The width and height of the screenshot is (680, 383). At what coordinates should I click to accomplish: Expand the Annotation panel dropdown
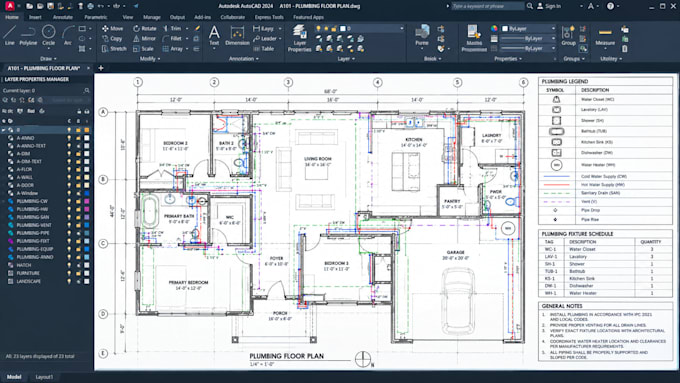point(243,59)
